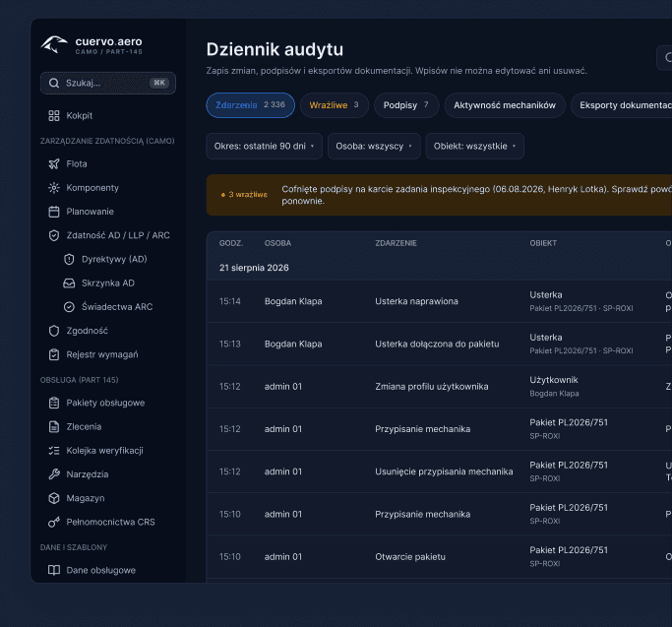Click the Skrzynka AD inbox icon
This screenshot has height=627, width=672.
click(69, 283)
